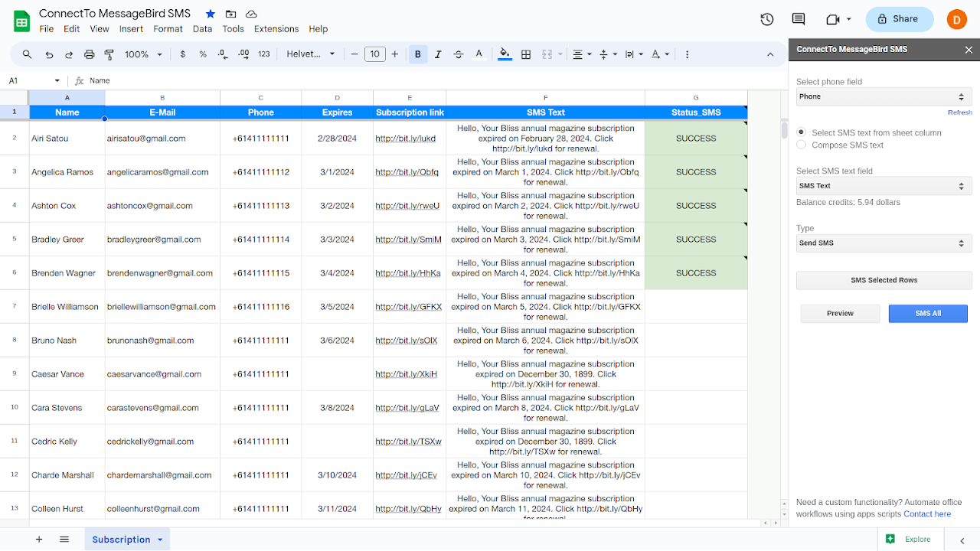Click the font size field
980x551 pixels.
pyautogui.click(x=374, y=54)
